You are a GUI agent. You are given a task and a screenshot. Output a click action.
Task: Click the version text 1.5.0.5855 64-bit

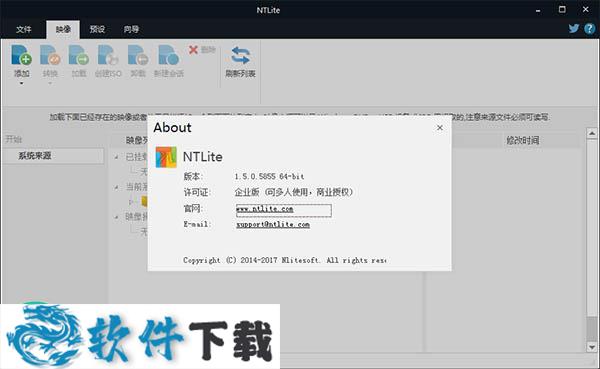coord(269,176)
